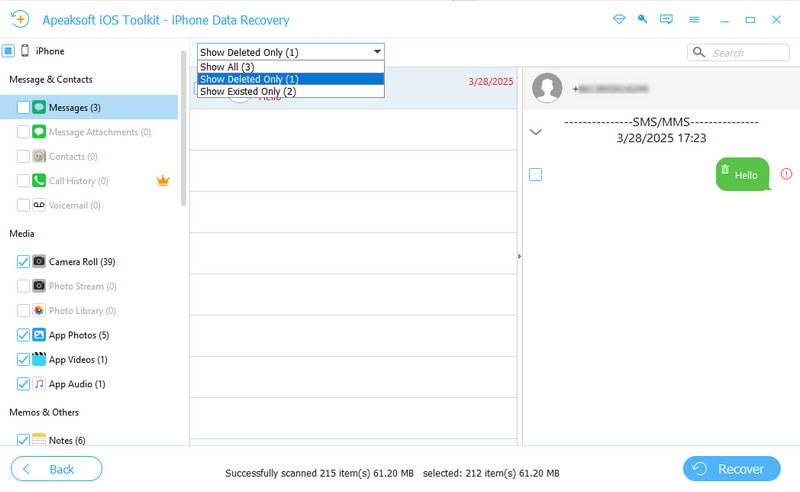Image resolution: width=800 pixels, height=492 pixels.
Task: Check the Photo Stream (0) checkbox
Action: (23, 286)
